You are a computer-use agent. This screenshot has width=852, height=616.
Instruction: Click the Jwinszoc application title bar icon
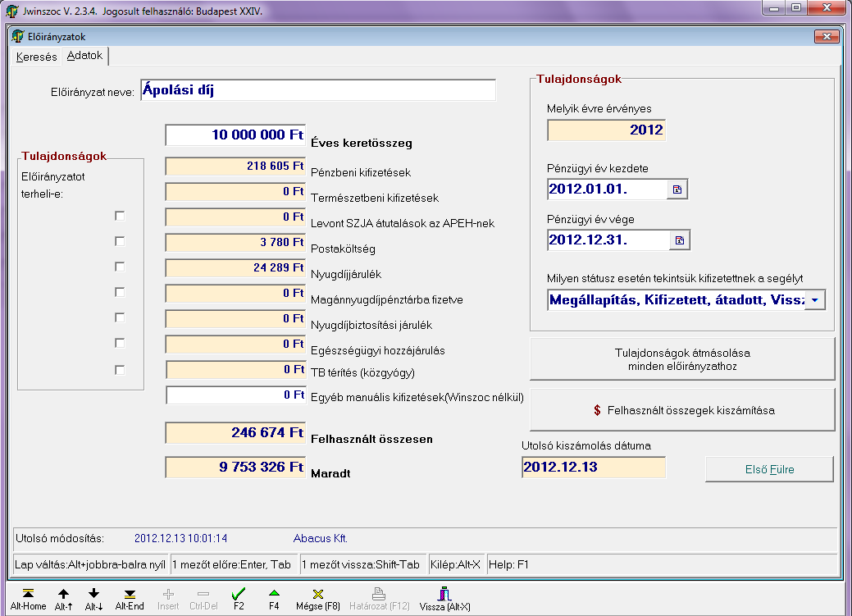point(12,11)
